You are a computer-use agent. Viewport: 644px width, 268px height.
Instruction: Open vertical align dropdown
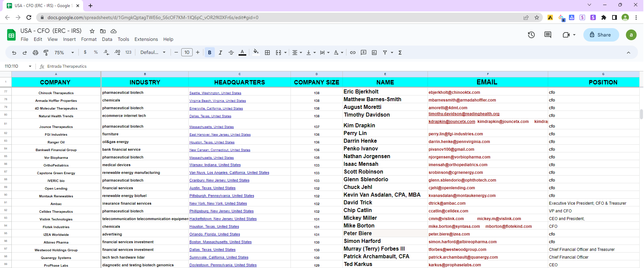[x=311, y=53]
